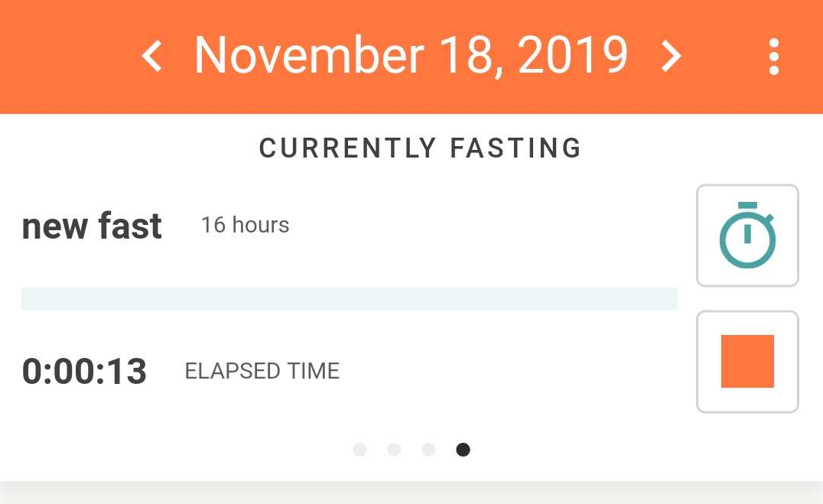The height and width of the screenshot is (504, 823).
Task: Tap the "16 hours" fast duration label
Action: (x=245, y=226)
